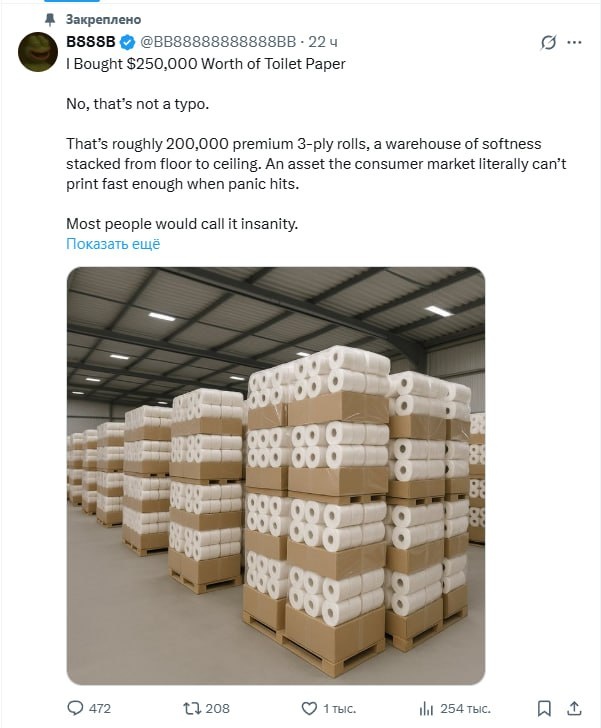Open the B888B profile avatar
The height and width of the screenshot is (728, 601).
[x=38, y=52]
